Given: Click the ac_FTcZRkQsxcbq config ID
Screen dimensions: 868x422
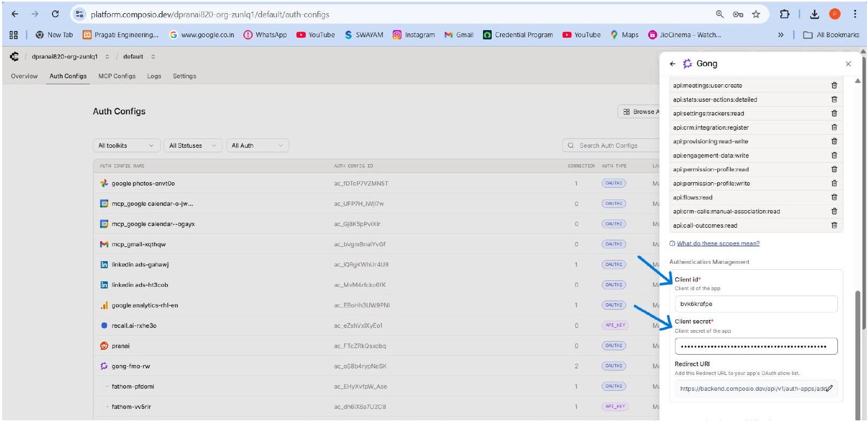Looking at the screenshot, I should (x=360, y=346).
